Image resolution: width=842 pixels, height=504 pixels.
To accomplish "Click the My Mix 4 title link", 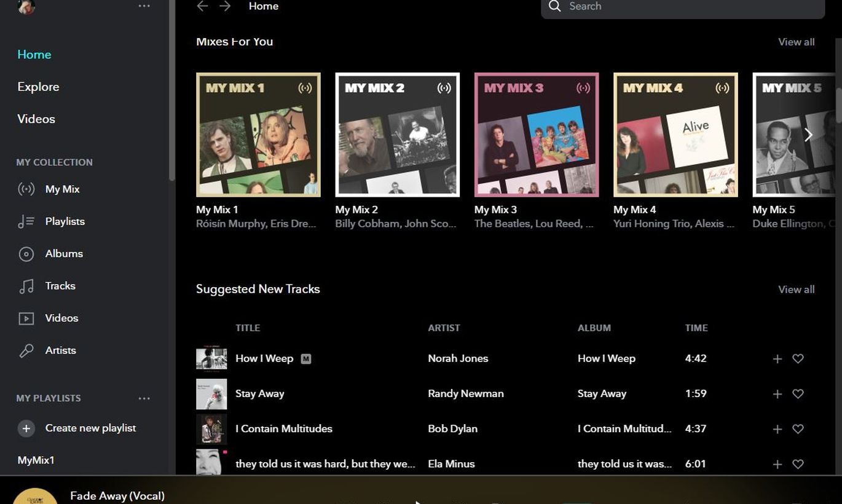I will 634,210.
